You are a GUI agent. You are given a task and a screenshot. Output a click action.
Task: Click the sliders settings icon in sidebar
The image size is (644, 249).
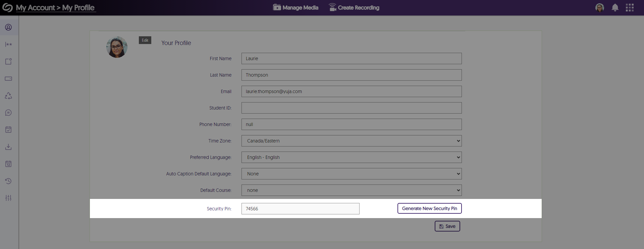point(8,198)
